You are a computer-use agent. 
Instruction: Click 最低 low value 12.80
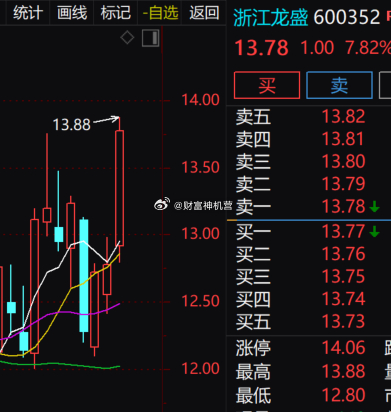(343, 395)
